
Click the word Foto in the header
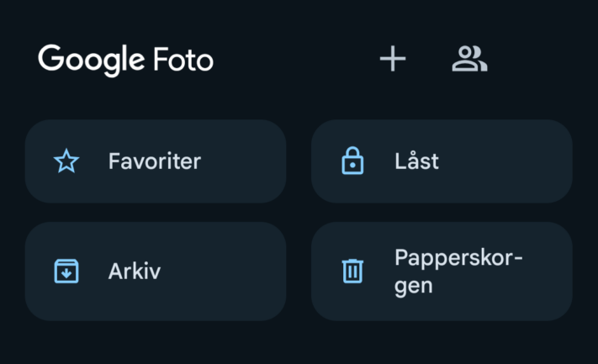click(183, 59)
